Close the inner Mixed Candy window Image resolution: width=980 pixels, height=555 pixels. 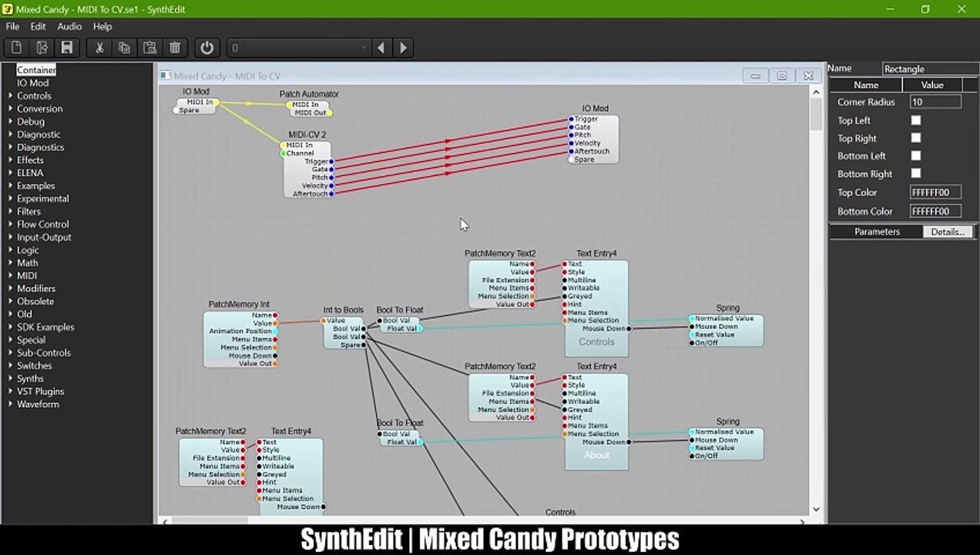808,76
